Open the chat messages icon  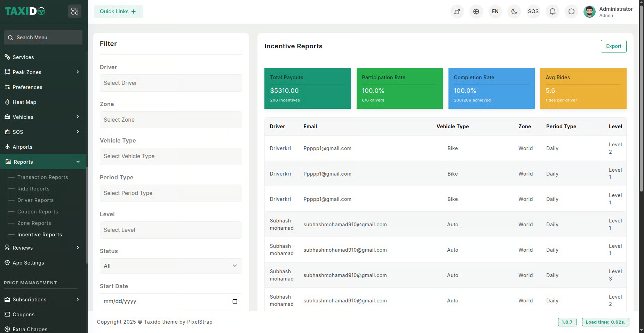pos(571,11)
